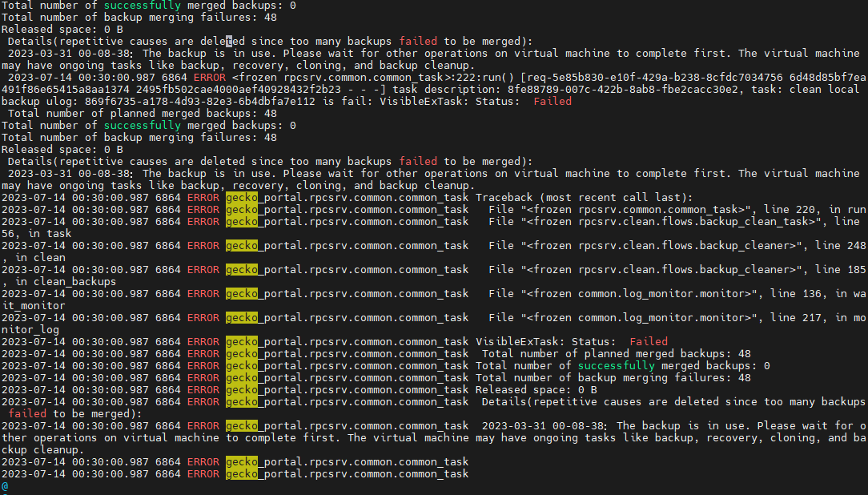Screen dimensions: 868x495
Task: Click 'task: clean local' text
Action: click(x=806, y=89)
